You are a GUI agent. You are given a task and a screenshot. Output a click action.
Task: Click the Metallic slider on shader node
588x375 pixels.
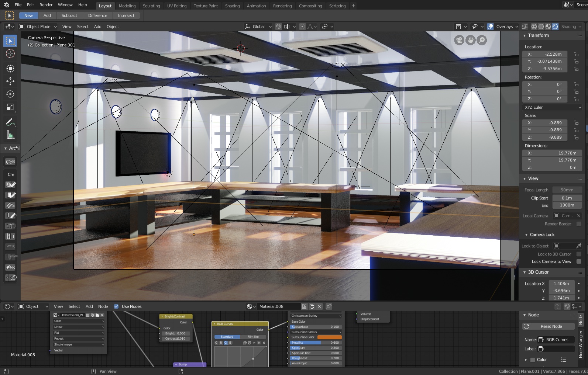click(315, 343)
